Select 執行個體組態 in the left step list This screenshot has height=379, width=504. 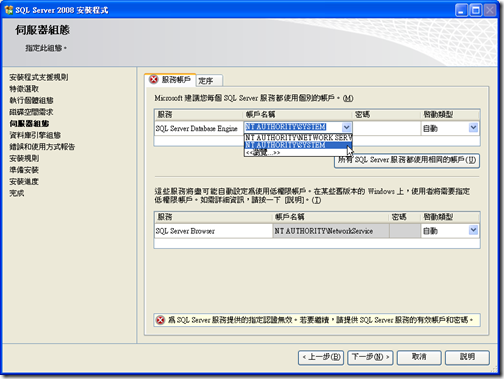31,100
